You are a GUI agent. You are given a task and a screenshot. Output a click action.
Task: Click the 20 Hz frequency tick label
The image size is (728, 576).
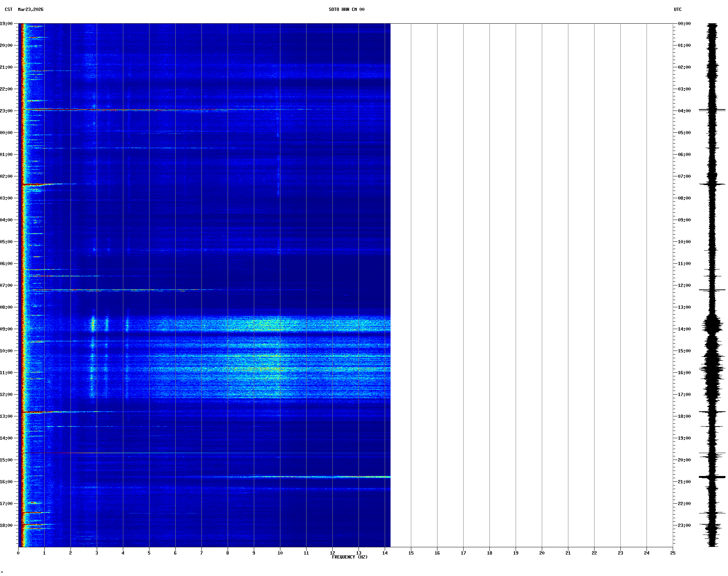[542, 553]
